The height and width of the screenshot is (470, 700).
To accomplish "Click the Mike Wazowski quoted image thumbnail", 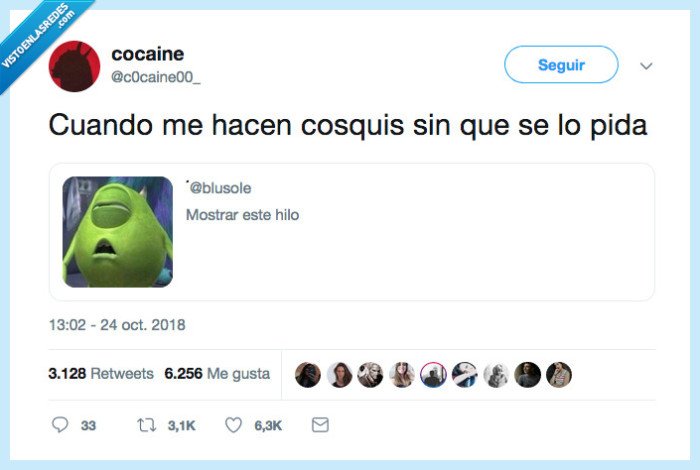I will coord(117,232).
